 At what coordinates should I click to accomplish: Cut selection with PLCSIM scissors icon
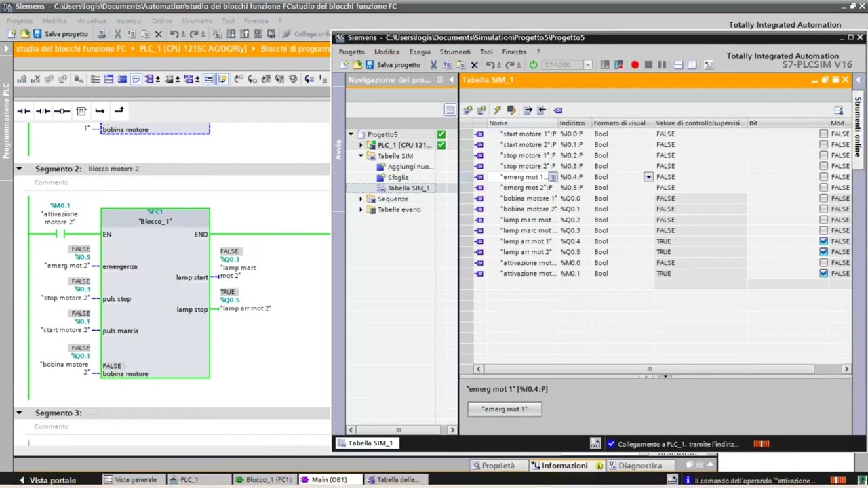[x=433, y=65]
